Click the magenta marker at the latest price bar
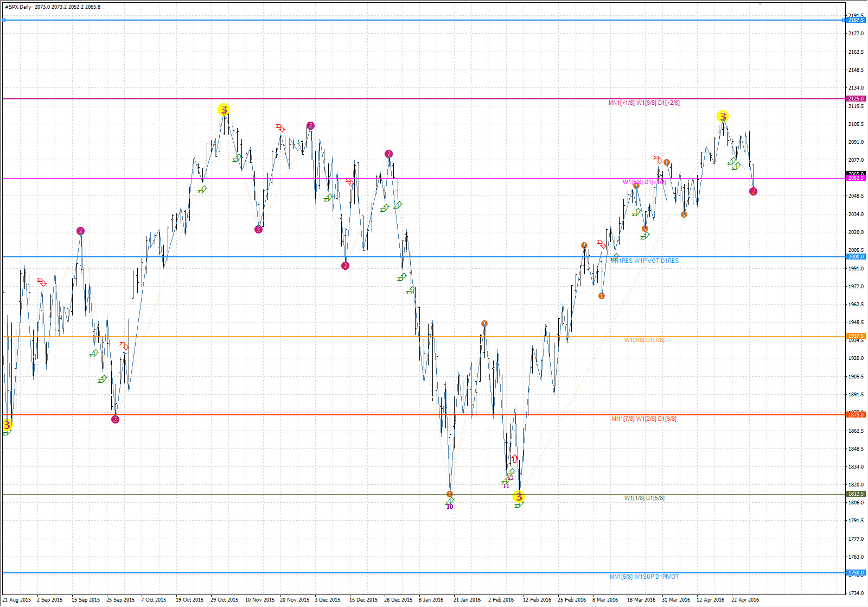This screenshot has height=607, width=868. tap(753, 191)
